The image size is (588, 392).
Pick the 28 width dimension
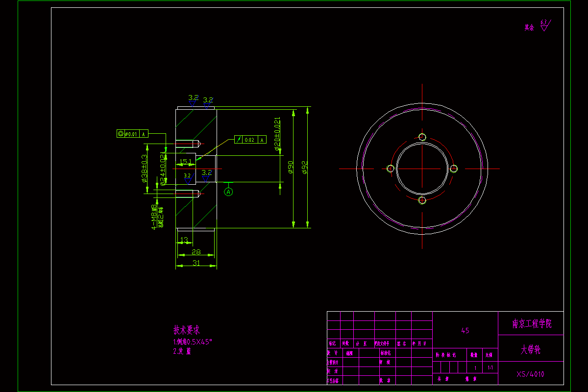tap(196, 252)
